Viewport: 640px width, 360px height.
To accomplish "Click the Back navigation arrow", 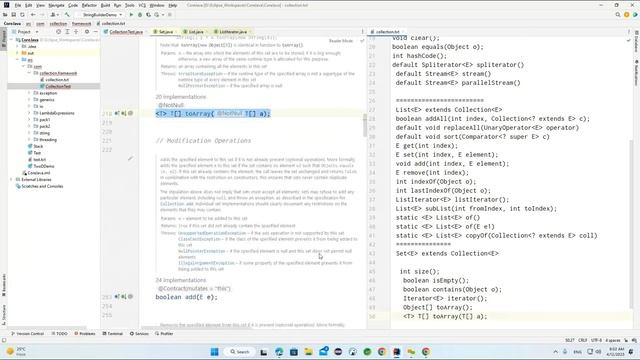I will (33, 15).
